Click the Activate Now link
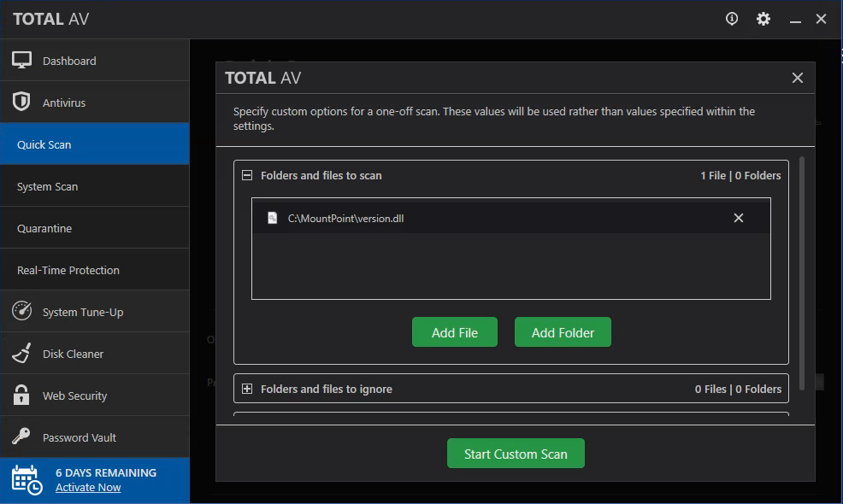 (x=88, y=488)
